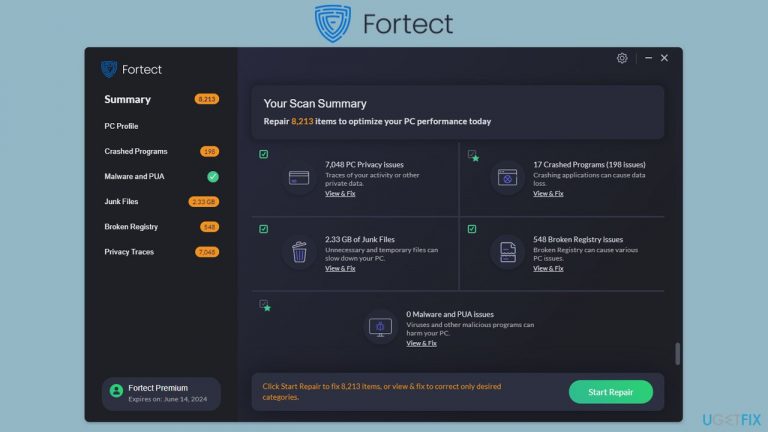
Task: Click View & Fix under Malware and PUA
Action: click(x=421, y=343)
